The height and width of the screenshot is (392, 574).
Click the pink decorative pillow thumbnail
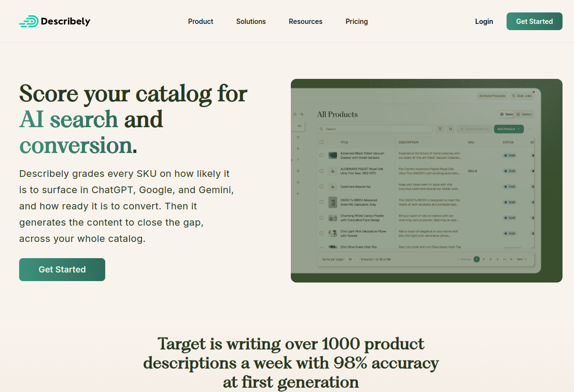tap(333, 233)
